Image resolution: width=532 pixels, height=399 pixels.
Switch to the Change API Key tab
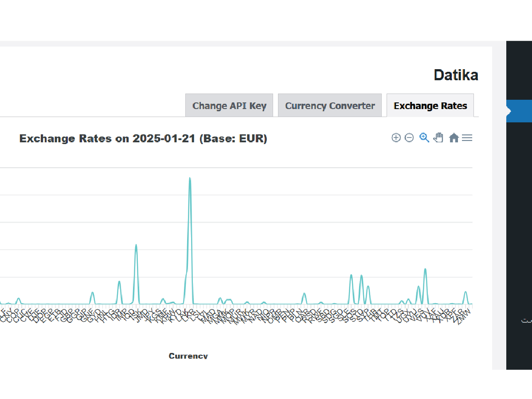(229, 106)
